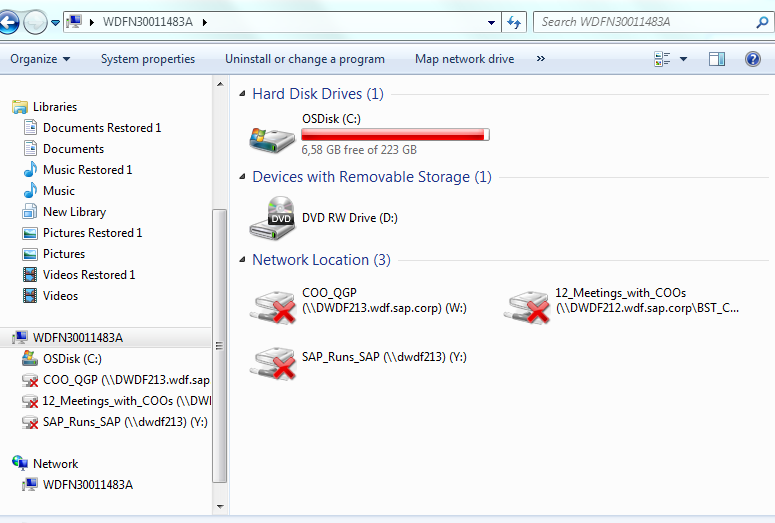Click the Back navigation arrow button
Image resolution: width=775 pixels, height=523 pixels.
click(x=8, y=22)
